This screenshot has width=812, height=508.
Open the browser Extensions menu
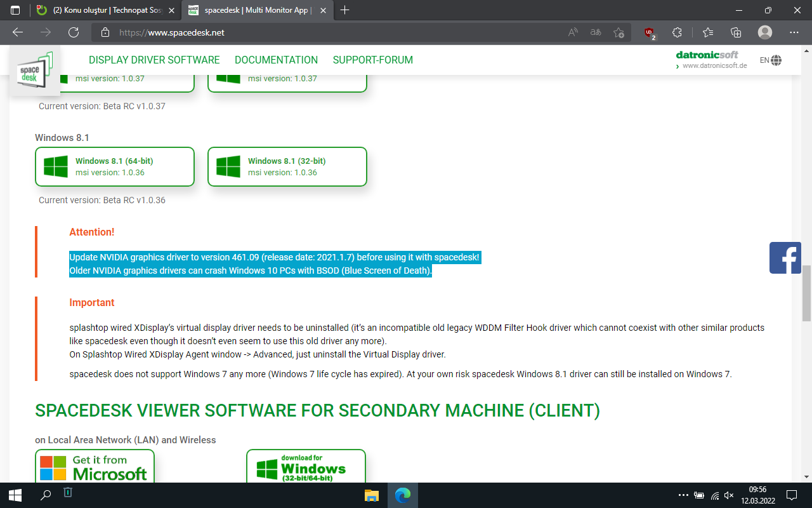[x=677, y=32]
